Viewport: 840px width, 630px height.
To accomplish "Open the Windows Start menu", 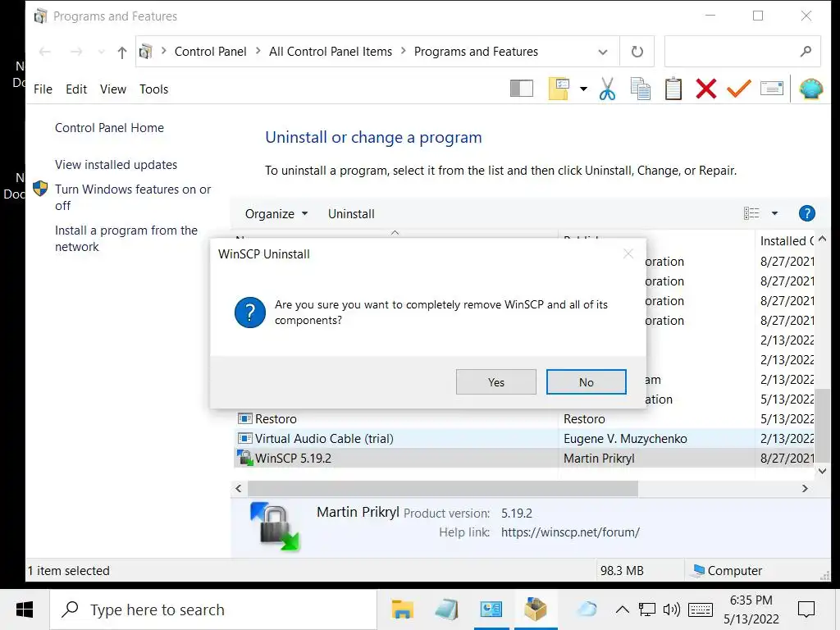I will click(25, 609).
